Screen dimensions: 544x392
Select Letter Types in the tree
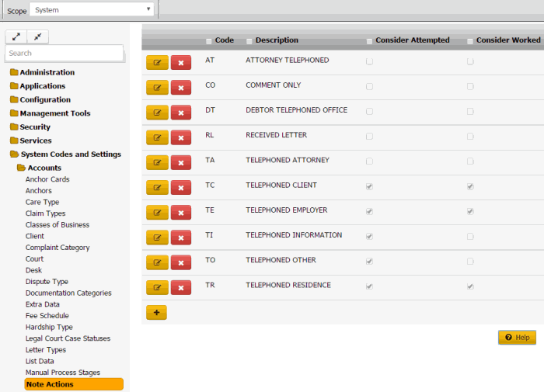(x=46, y=350)
